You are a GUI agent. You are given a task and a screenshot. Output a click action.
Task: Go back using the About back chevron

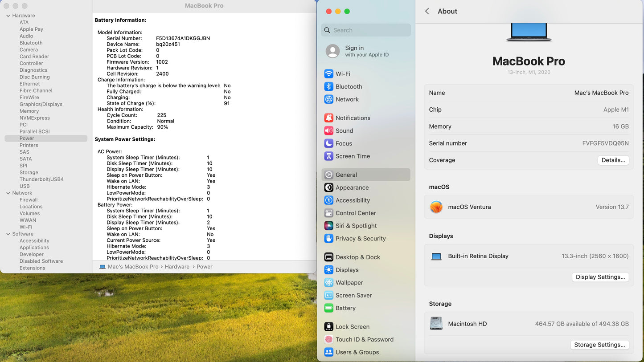click(427, 12)
